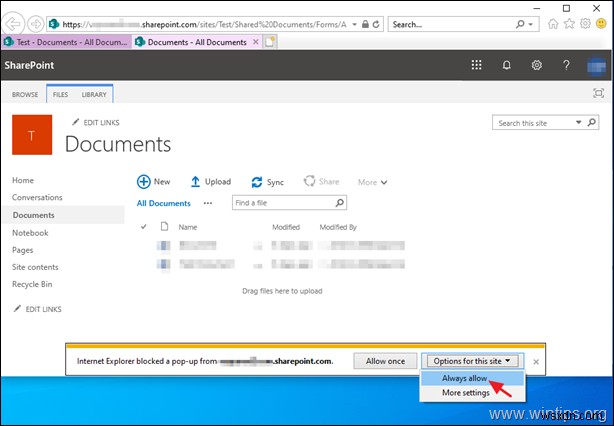
Task: Open Recycle Bin in the left navigation
Action: [x=32, y=284]
